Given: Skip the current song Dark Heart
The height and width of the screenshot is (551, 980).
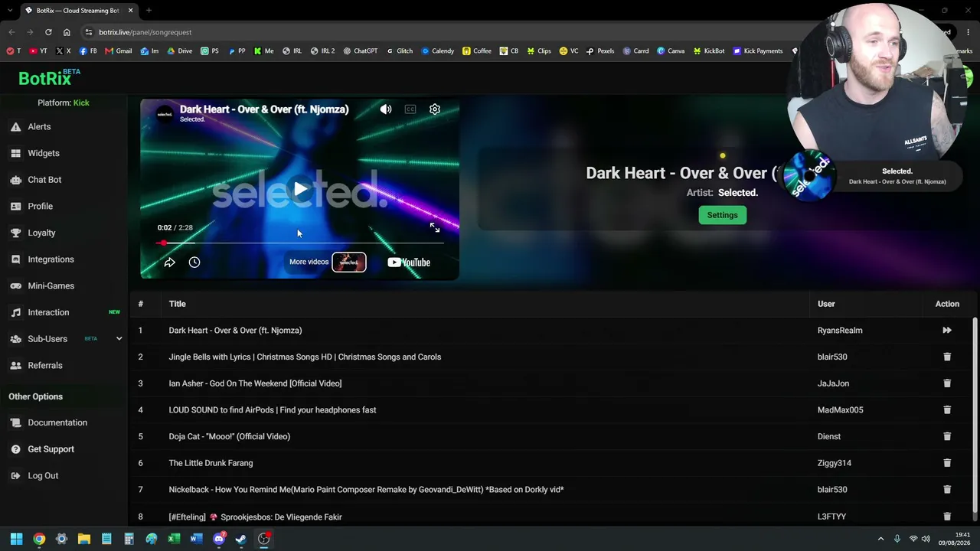Looking at the screenshot, I should click(x=947, y=331).
